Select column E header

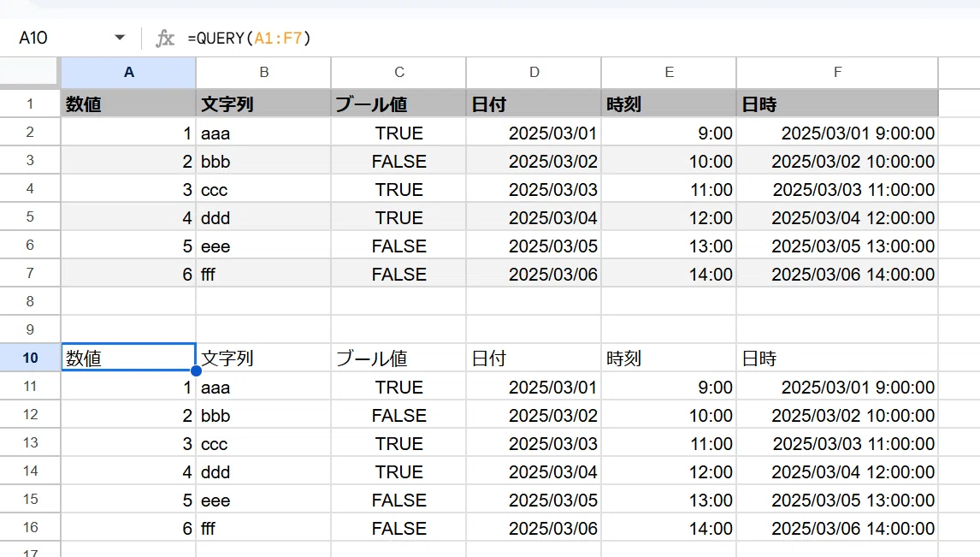pyautogui.click(x=669, y=73)
